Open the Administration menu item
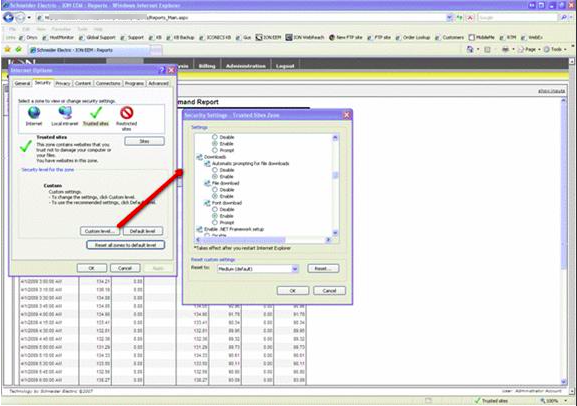The width and height of the screenshot is (577, 406). (245, 66)
